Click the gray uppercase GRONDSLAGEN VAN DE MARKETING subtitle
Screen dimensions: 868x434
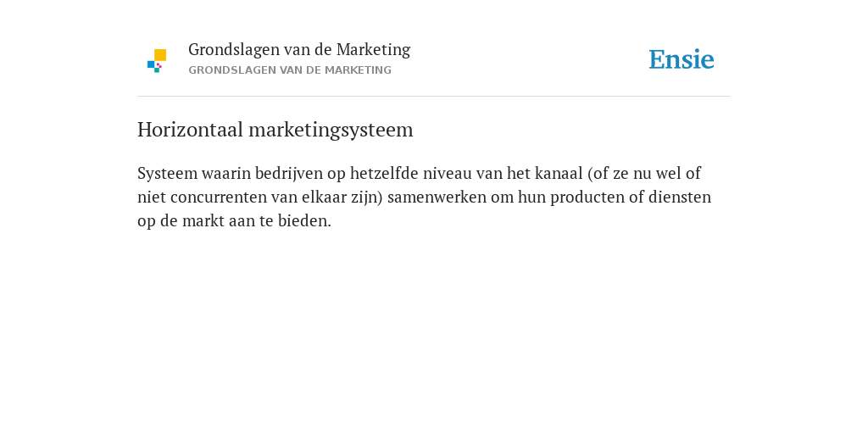(x=290, y=70)
